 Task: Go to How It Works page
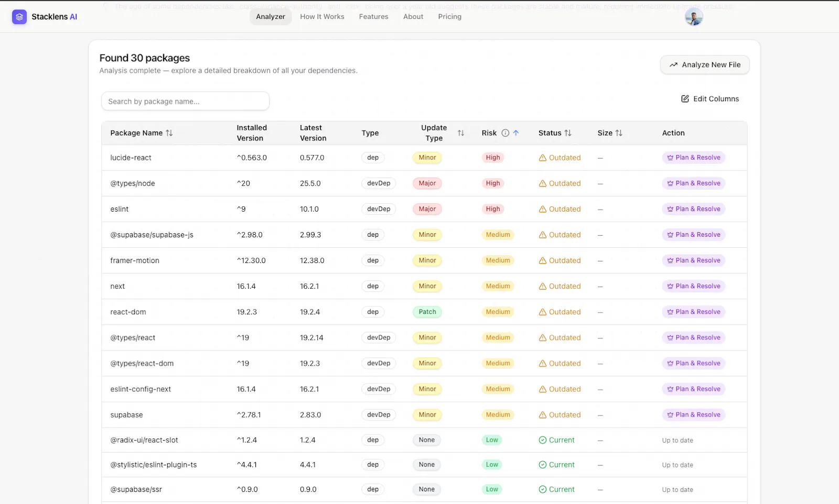pos(322,17)
